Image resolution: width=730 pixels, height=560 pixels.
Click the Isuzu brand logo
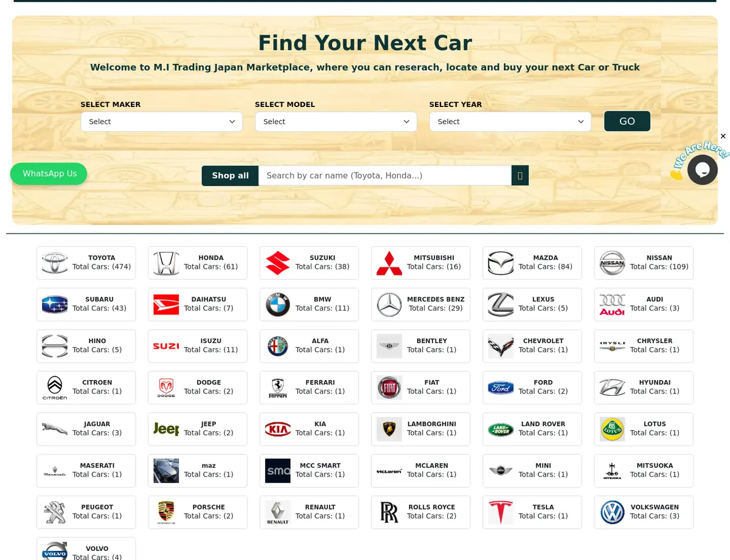166,346
